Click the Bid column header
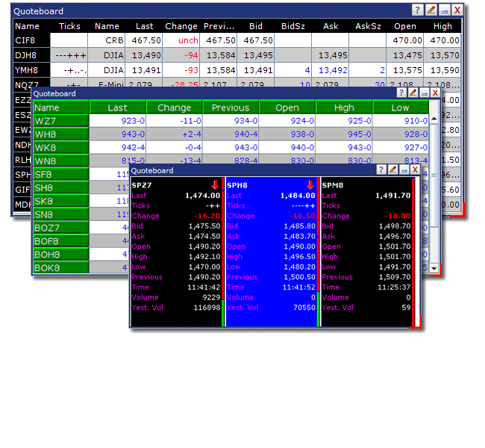The image size is (485, 448). (256, 26)
